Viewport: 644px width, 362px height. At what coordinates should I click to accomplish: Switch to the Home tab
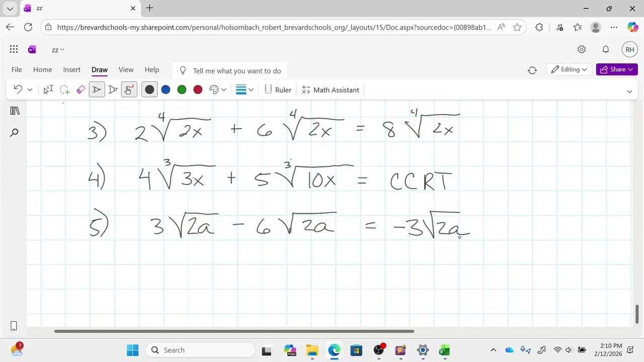(x=42, y=70)
